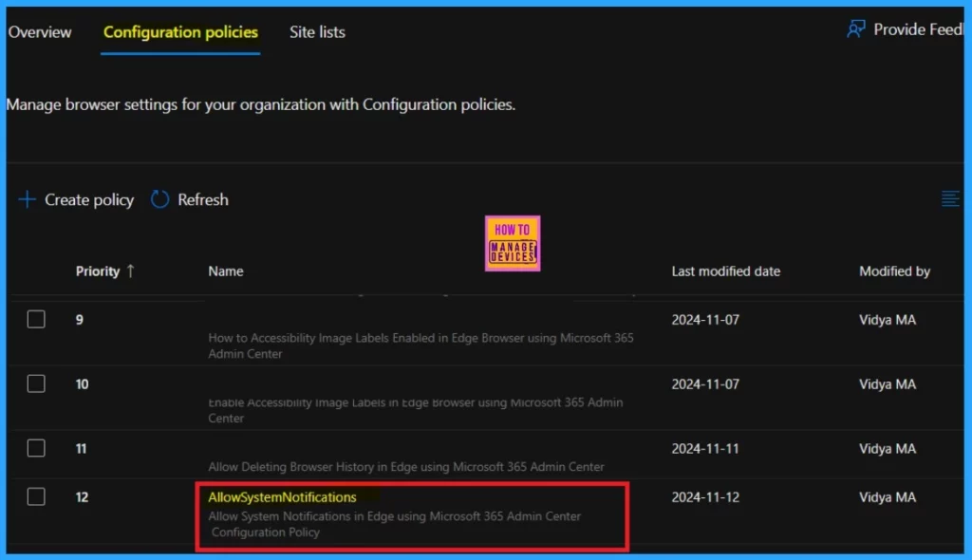Screen dimensions: 972x560
Task: Click the priority 11 number cell
Action: pyautogui.click(x=82, y=448)
